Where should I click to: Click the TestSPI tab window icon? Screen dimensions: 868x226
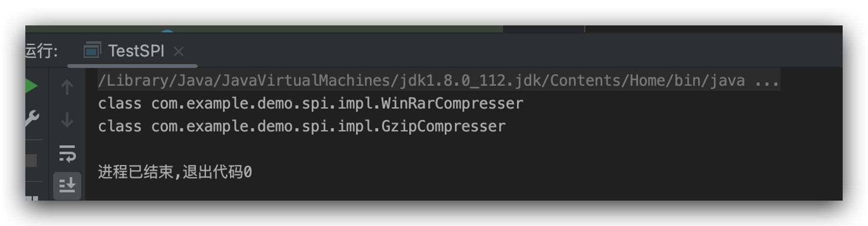tap(92, 50)
